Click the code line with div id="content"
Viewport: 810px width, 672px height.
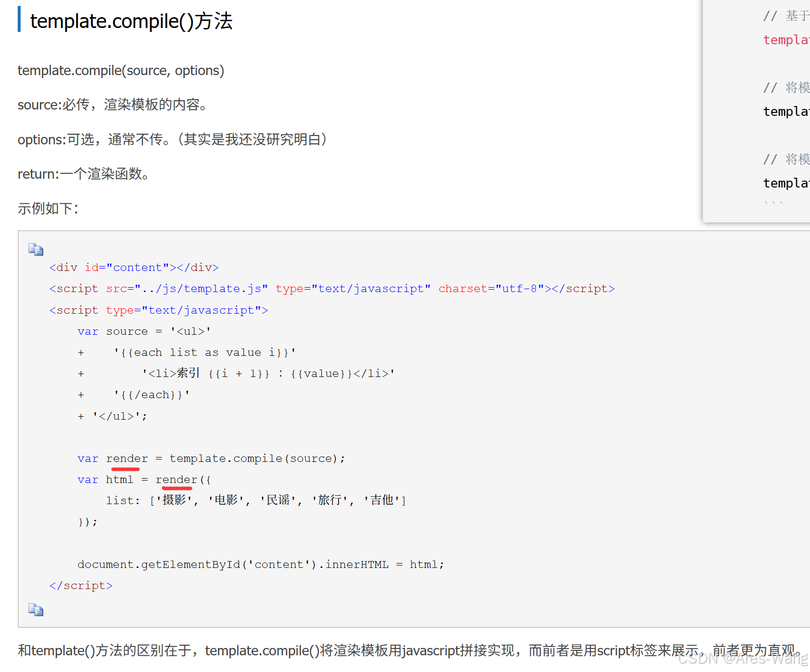[134, 268]
